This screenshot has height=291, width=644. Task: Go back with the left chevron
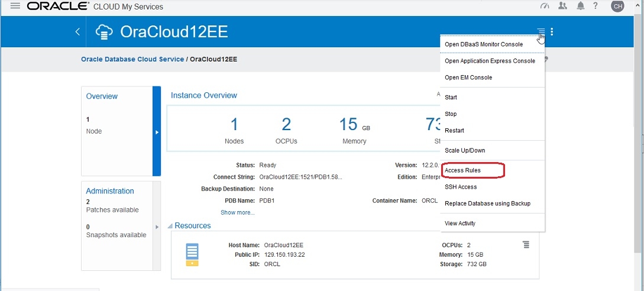[x=77, y=32]
